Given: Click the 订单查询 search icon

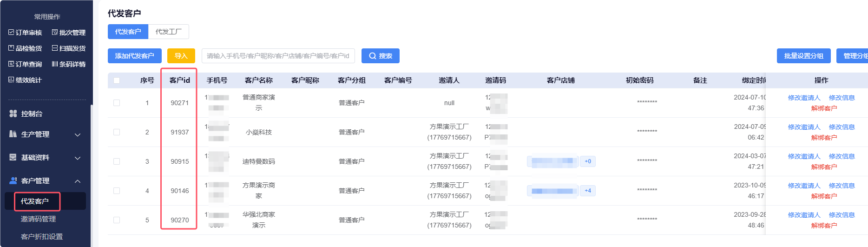Looking at the screenshot, I should [11, 64].
